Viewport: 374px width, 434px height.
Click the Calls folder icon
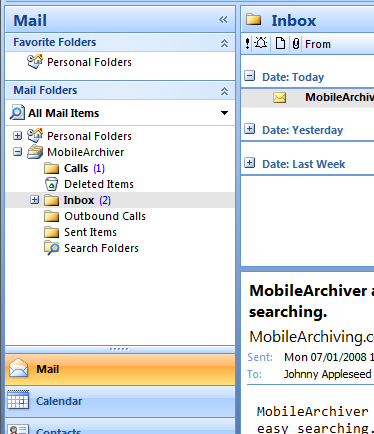[x=52, y=168]
